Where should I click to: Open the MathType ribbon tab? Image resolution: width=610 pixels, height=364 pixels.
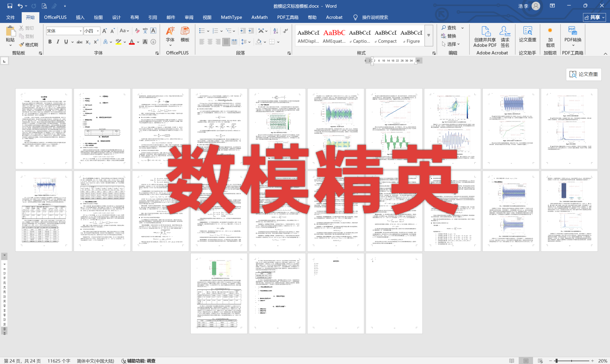click(x=231, y=17)
